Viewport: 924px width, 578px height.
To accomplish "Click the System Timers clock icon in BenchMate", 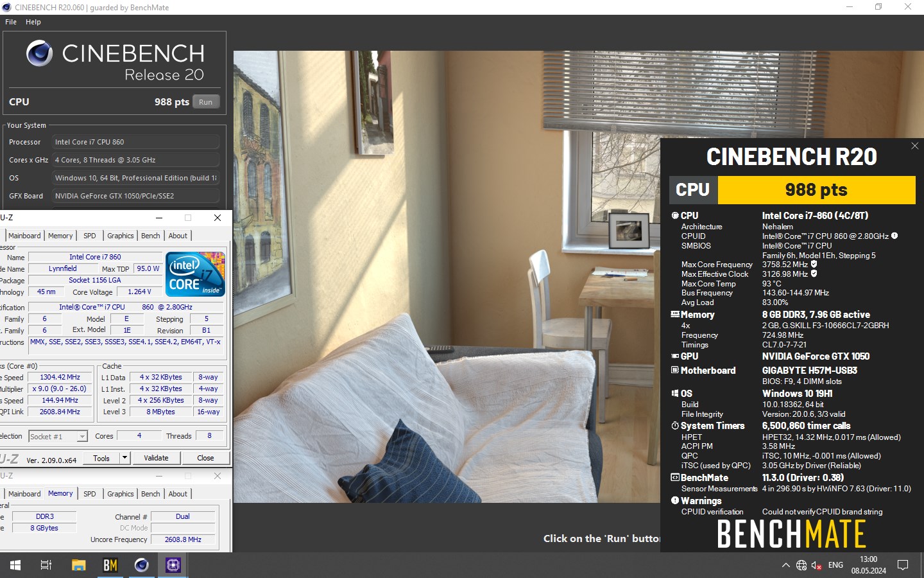I will pyautogui.click(x=675, y=426).
